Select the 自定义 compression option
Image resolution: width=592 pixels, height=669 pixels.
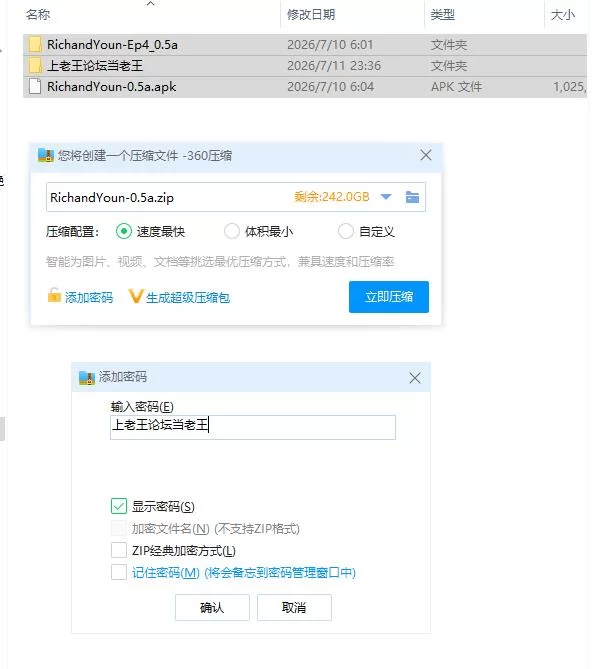click(345, 232)
